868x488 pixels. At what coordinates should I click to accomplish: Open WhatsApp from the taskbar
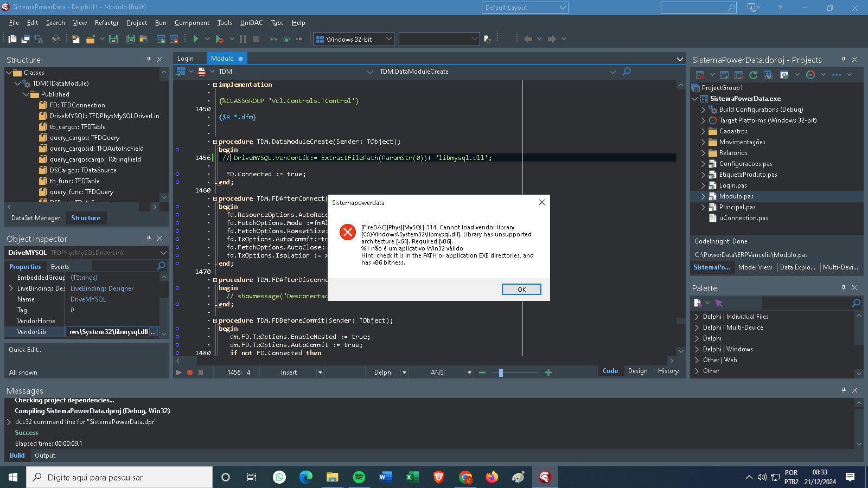click(279, 477)
